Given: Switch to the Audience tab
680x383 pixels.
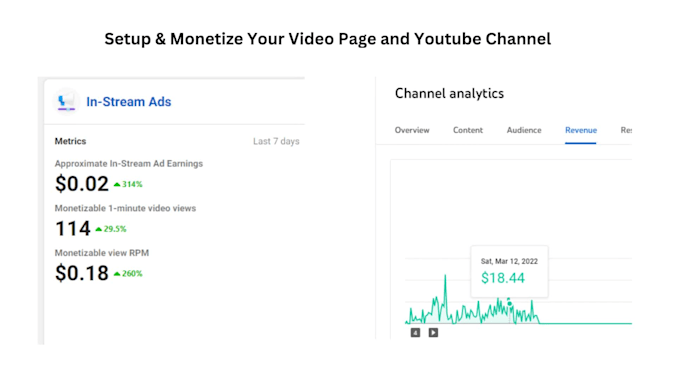Looking at the screenshot, I should [524, 130].
